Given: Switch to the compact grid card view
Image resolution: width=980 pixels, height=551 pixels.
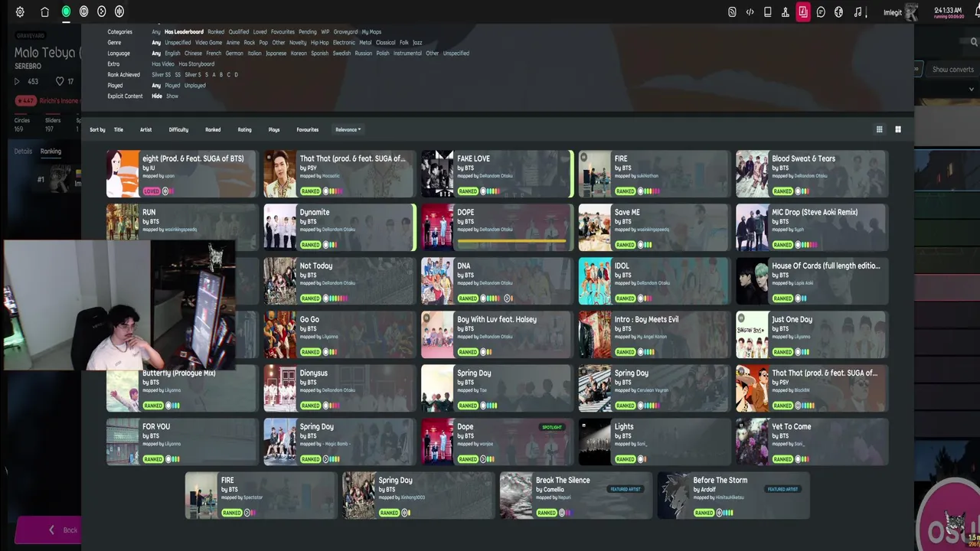Looking at the screenshot, I should [880, 129].
